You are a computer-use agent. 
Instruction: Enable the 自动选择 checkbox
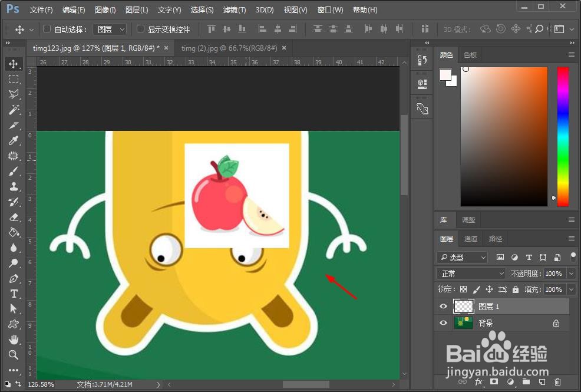point(47,28)
